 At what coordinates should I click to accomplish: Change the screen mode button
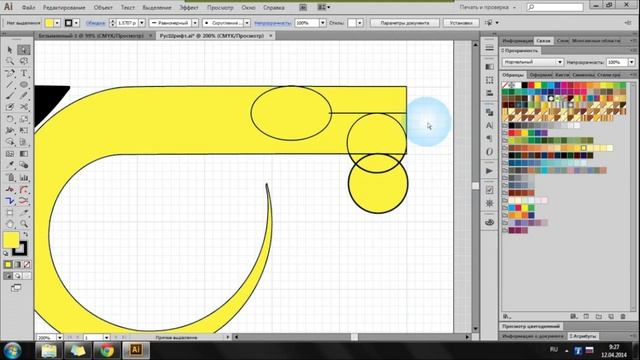point(16,288)
